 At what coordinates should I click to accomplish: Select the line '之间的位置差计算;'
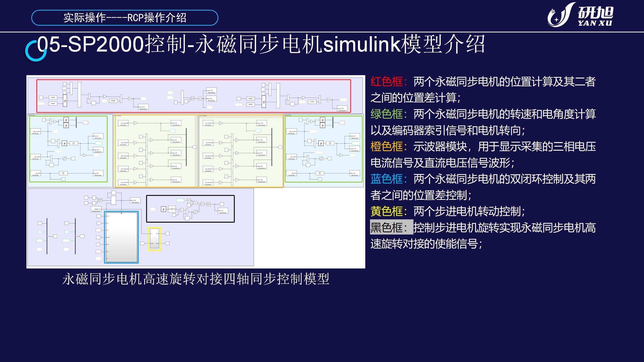point(416,98)
